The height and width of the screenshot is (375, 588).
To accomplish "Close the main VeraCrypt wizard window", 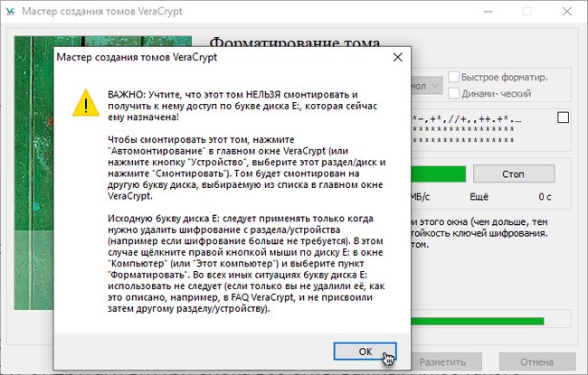I will 566,12.
